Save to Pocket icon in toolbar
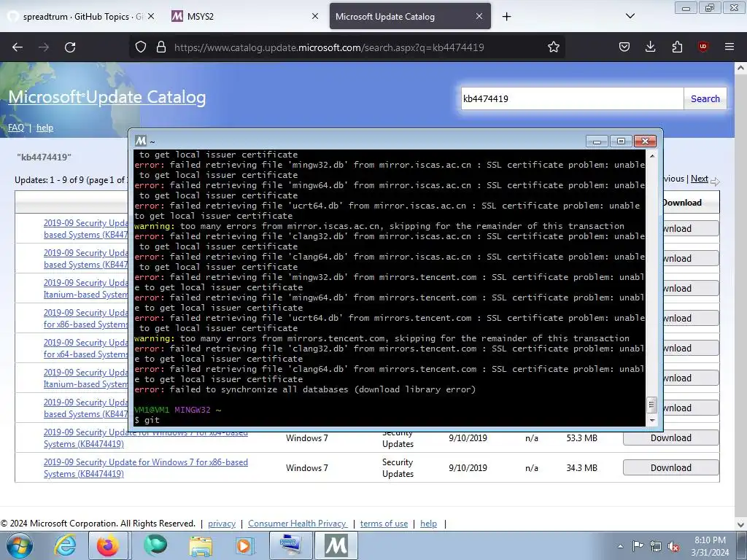Viewport: 747px width, 560px height. [624, 47]
